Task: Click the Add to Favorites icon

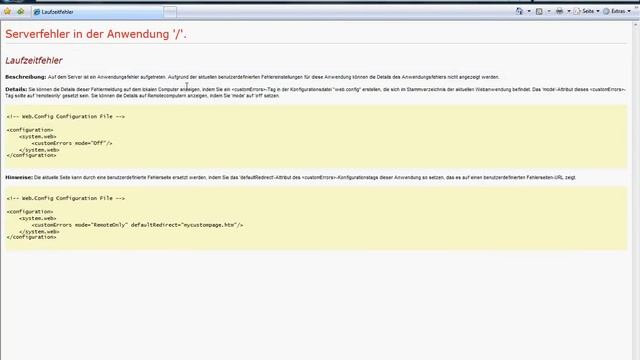Action: [x=20, y=11]
